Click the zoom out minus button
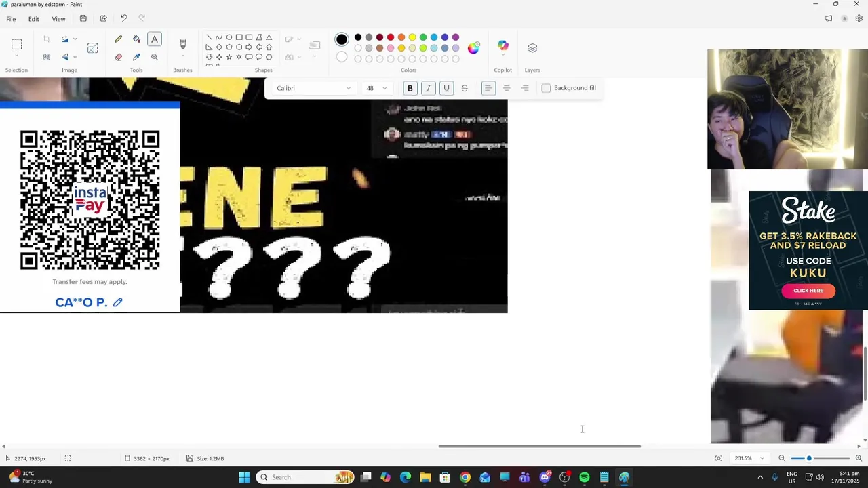Screen dimensions: 868x488 click(782, 458)
